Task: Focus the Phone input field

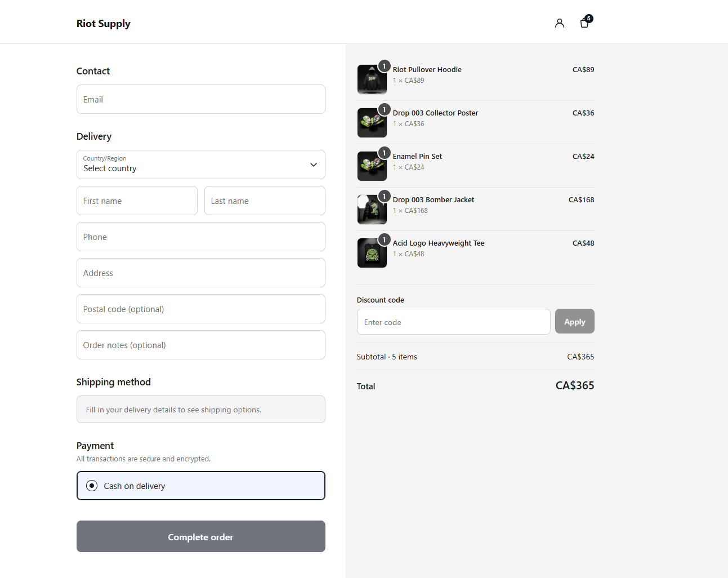Action: coord(201,237)
